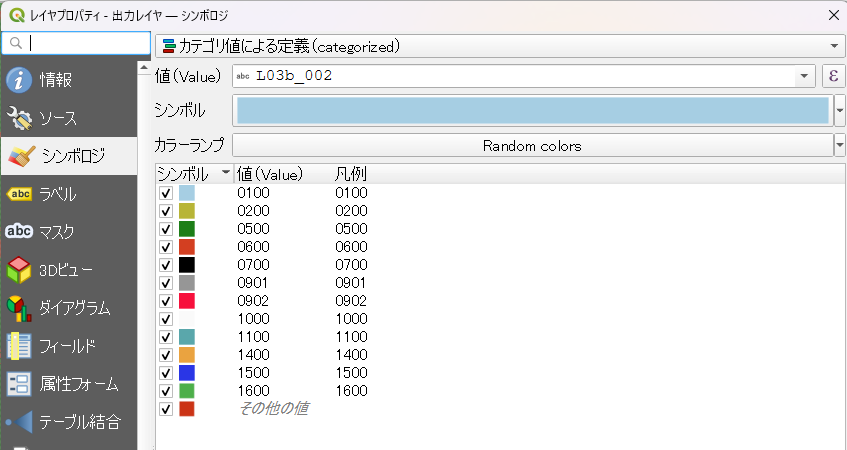Open the ダイアグラム chart icon
Screen dimensions: 847x450
[19, 308]
